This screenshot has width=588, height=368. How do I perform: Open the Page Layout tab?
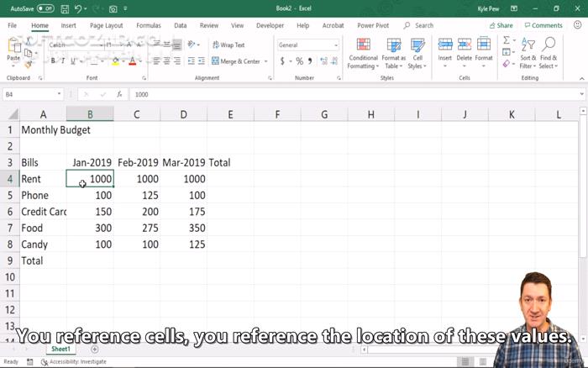click(x=106, y=25)
